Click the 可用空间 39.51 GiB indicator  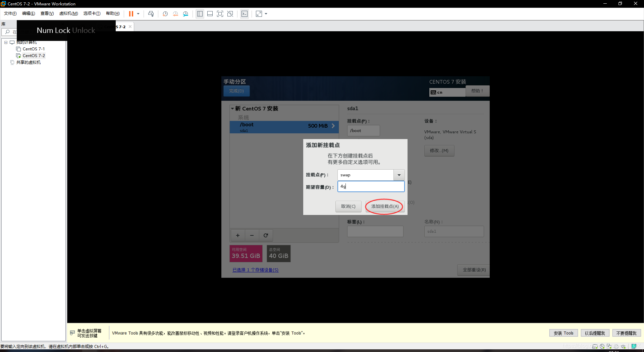[x=246, y=254]
